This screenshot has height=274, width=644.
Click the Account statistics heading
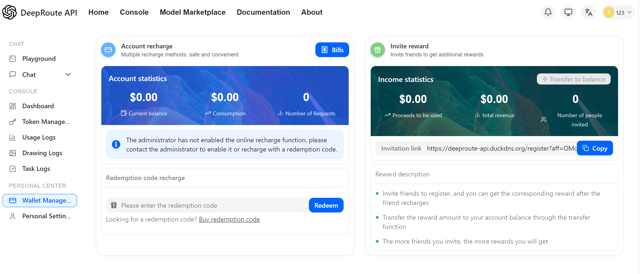pyautogui.click(x=137, y=79)
